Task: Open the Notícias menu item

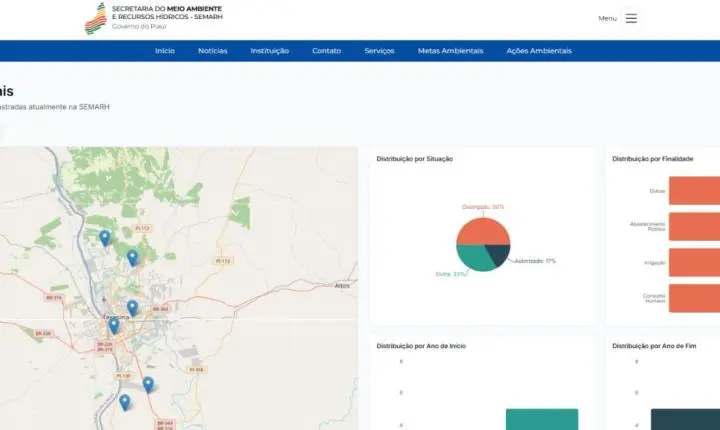Action: pos(213,51)
